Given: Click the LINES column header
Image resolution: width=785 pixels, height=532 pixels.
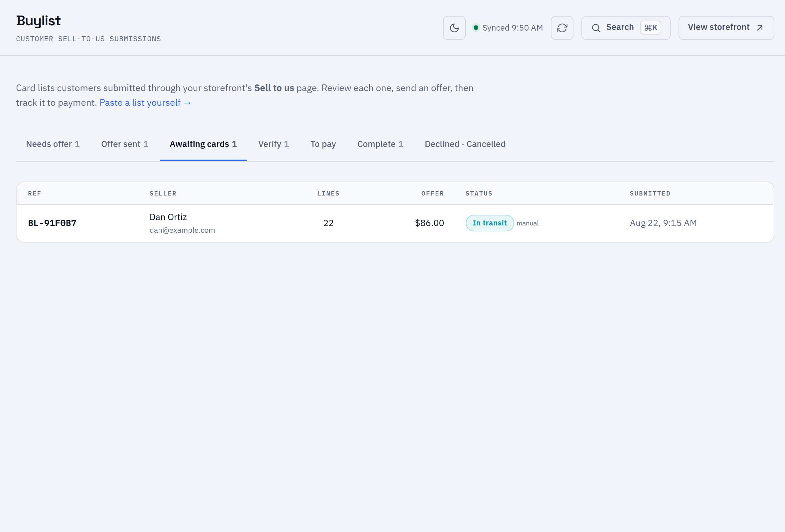Looking at the screenshot, I should [x=328, y=194].
